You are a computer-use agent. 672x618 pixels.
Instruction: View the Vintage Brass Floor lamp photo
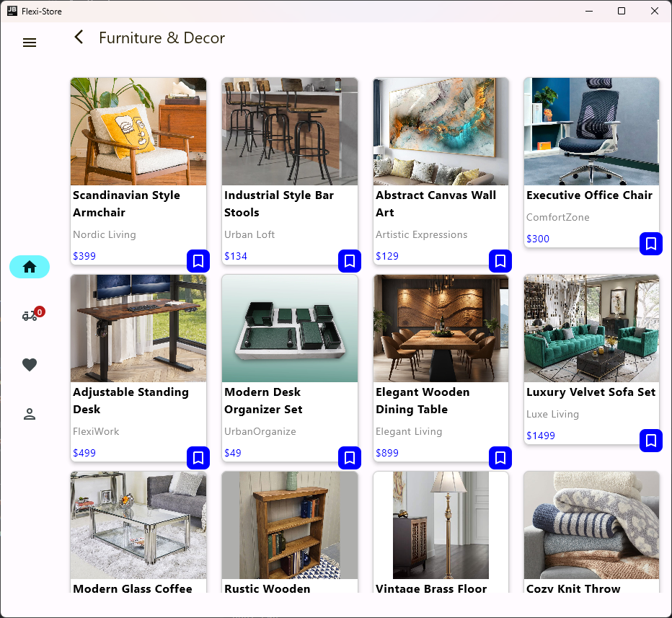coord(441,525)
